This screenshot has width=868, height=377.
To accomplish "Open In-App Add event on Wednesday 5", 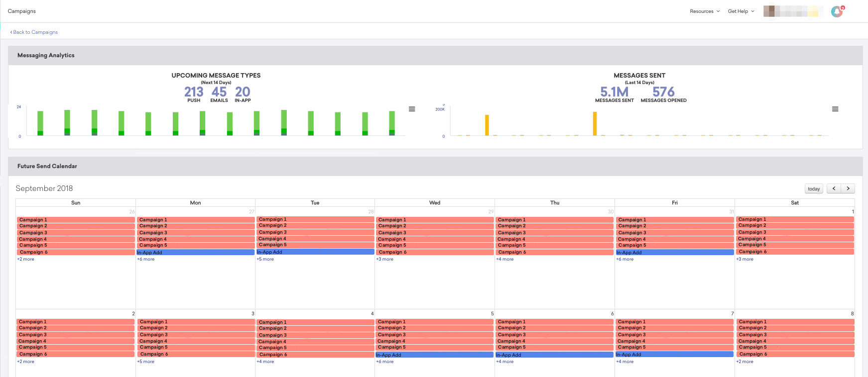I will (435, 355).
